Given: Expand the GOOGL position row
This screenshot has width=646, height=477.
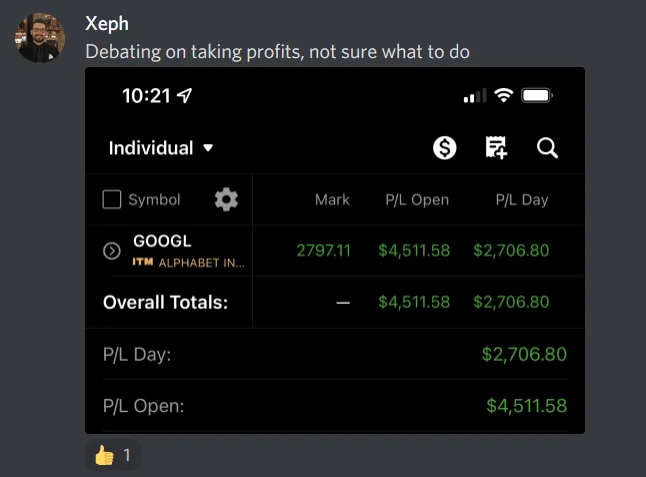Looking at the screenshot, I should coord(112,251).
